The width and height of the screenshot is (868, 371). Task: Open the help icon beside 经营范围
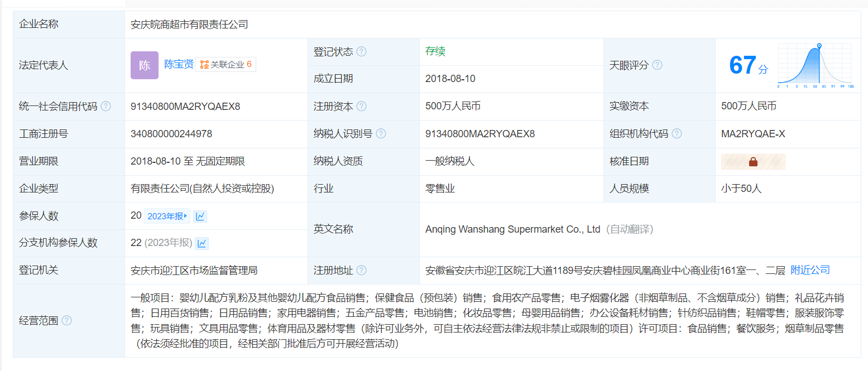[66, 320]
